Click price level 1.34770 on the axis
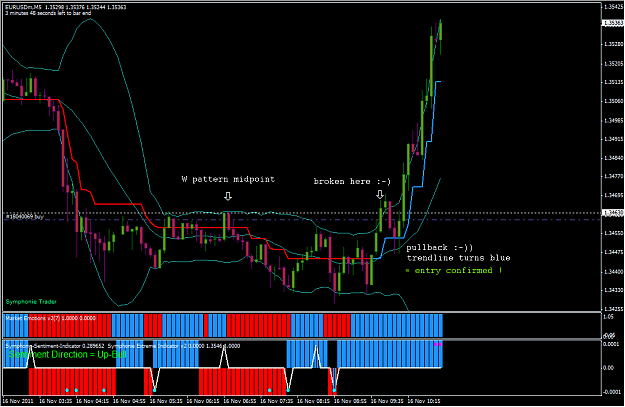Image resolution: width=625 pixels, height=407 pixels. 613,176
